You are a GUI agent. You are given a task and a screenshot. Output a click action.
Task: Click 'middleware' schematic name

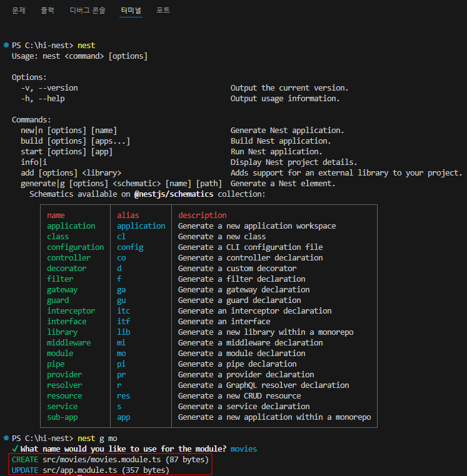click(x=69, y=343)
